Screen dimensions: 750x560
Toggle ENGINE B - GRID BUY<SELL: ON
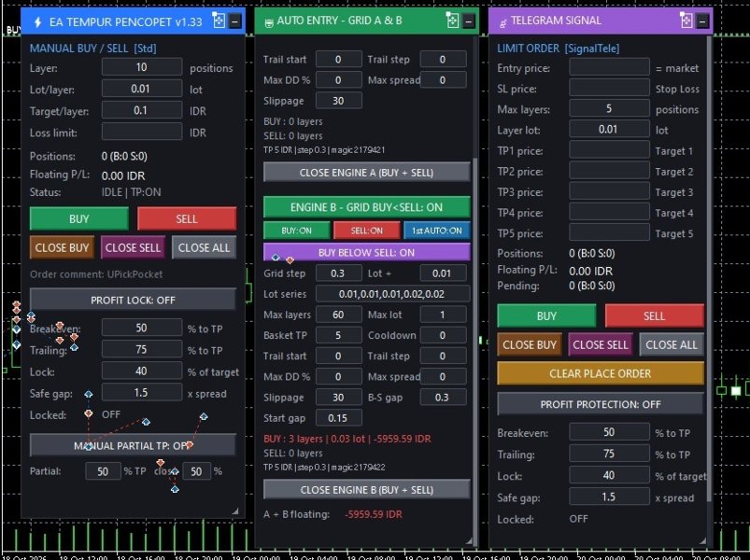point(366,207)
